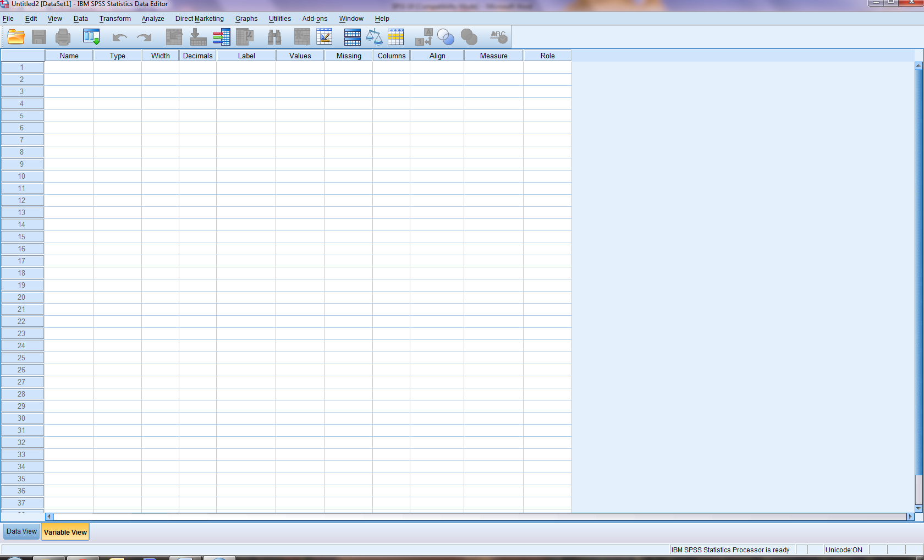This screenshot has width=924, height=560.
Task: Select the Variable View tab
Action: [x=65, y=532]
